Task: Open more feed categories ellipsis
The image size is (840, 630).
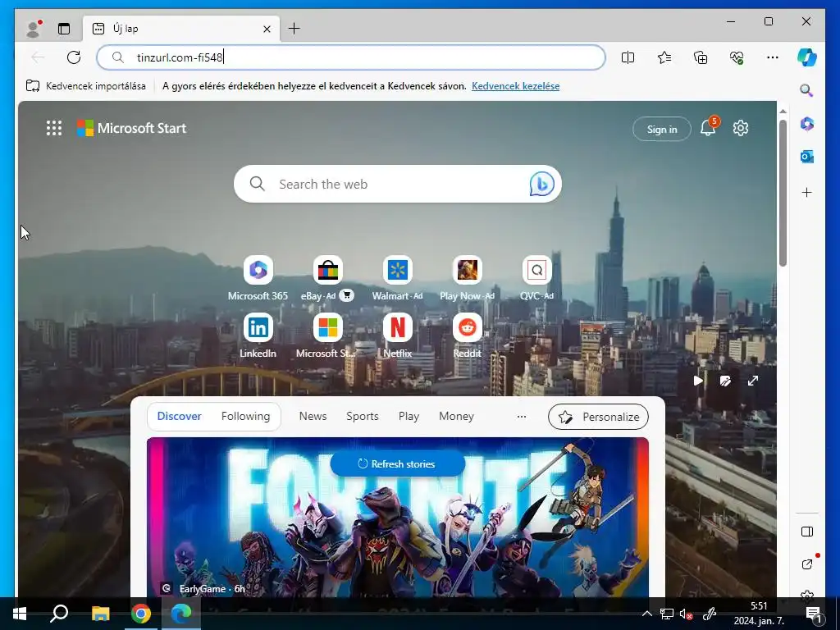Action: 521,416
